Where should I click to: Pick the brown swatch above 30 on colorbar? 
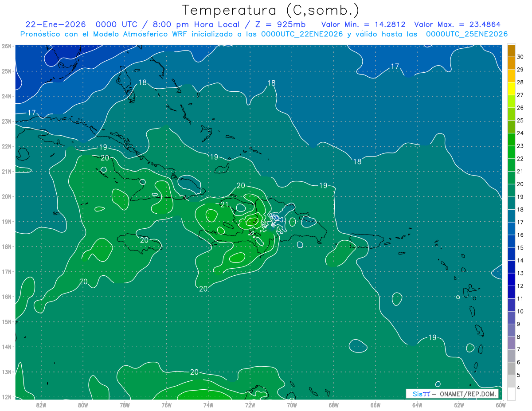(x=511, y=51)
